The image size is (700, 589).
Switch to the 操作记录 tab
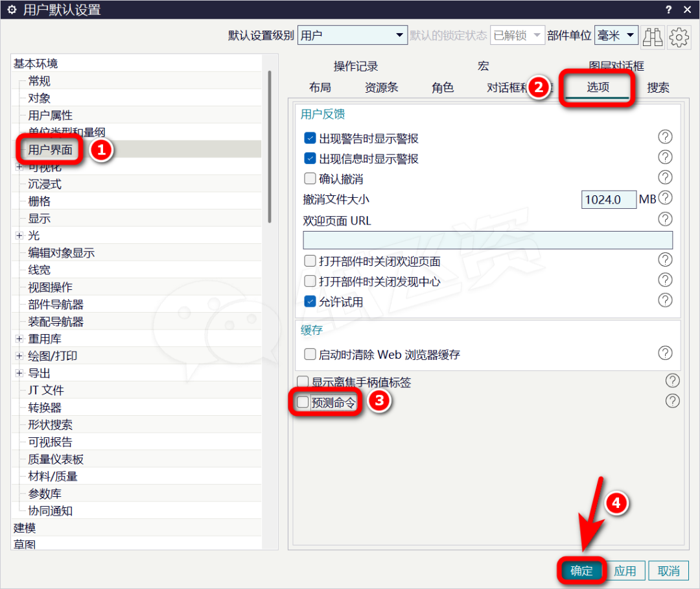pos(356,66)
